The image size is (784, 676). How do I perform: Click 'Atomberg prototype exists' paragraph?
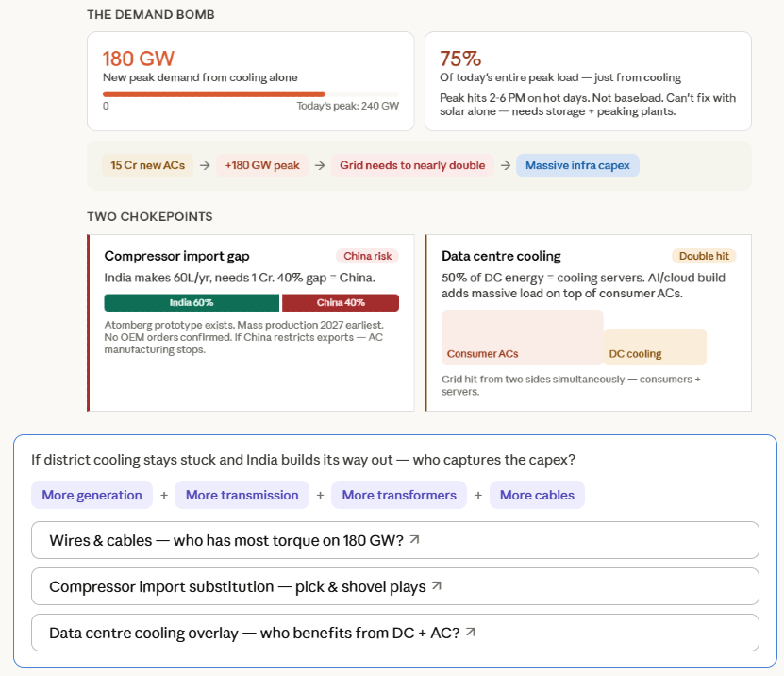(244, 337)
